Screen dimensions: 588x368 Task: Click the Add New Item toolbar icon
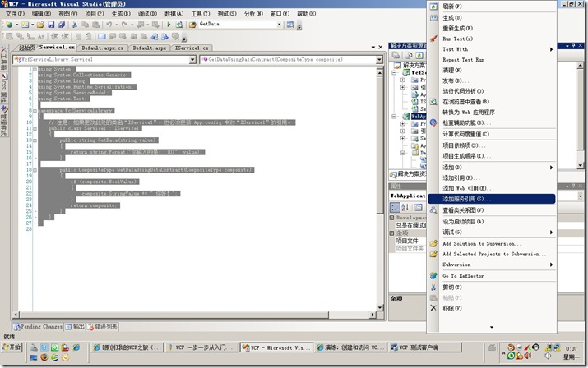[x=25, y=25]
